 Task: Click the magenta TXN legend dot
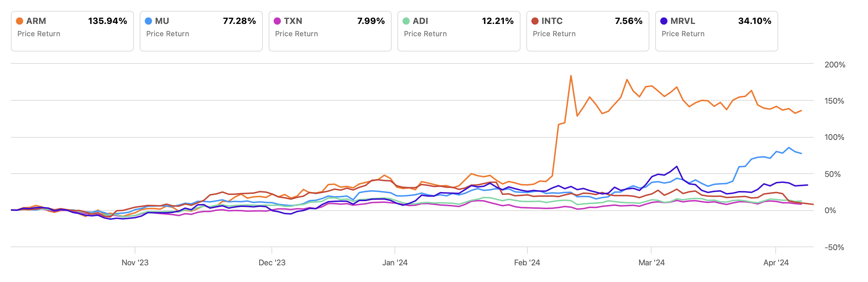[x=277, y=21]
